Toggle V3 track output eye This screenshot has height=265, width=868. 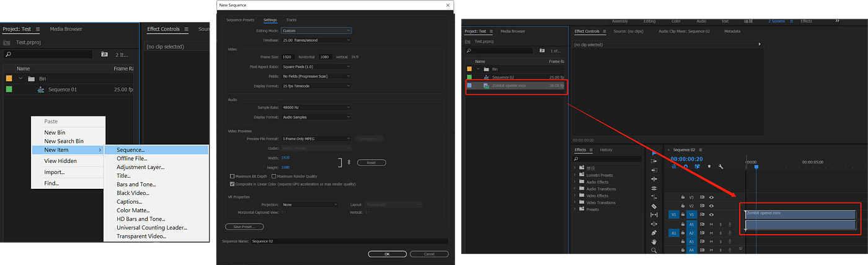pyautogui.click(x=712, y=198)
